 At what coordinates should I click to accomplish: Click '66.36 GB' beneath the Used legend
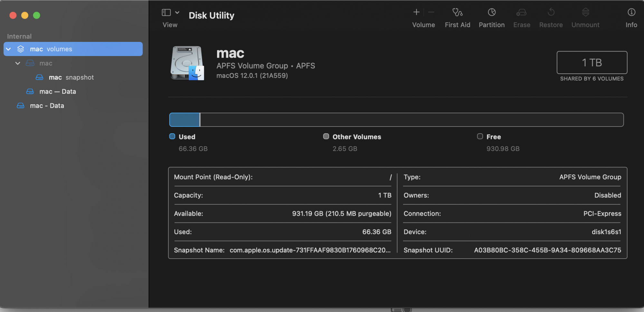point(193,149)
